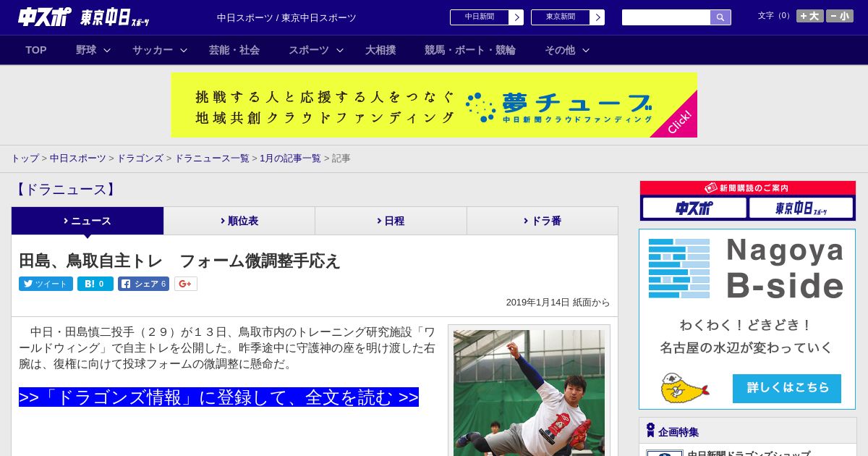Click article headline 田島、鳥取自主トレ
868x456 pixels.
pyautogui.click(x=179, y=261)
